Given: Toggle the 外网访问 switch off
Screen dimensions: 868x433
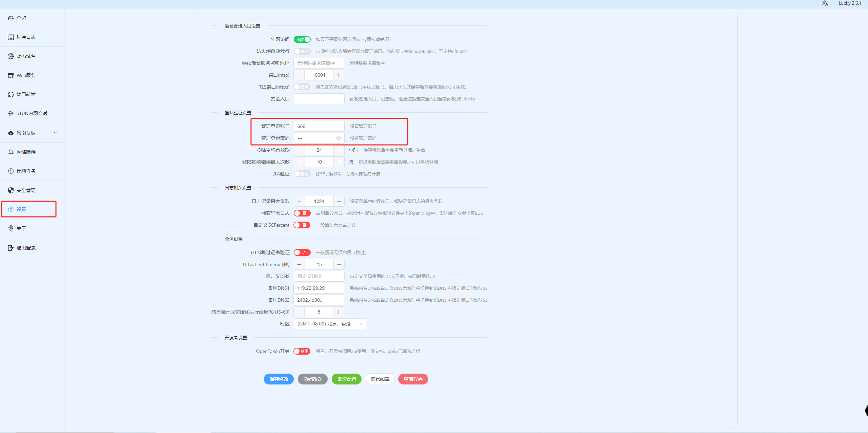Looking at the screenshot, I should tap(302, 39).
